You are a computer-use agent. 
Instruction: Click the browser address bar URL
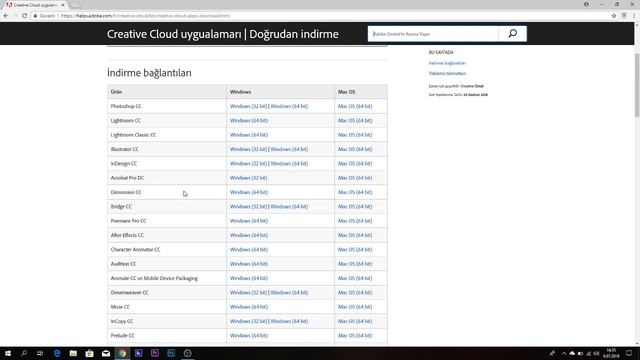(x=145, y=16)
